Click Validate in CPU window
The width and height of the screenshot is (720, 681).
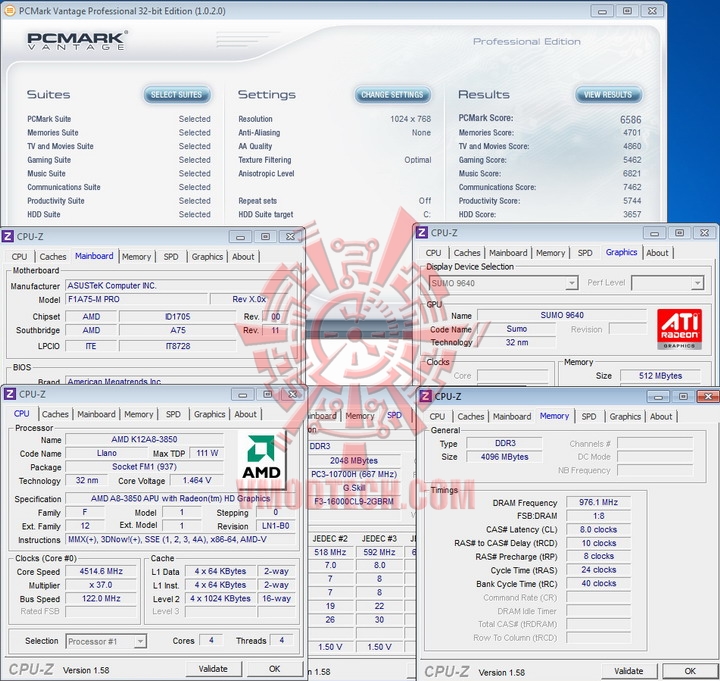tap(214, 669)
